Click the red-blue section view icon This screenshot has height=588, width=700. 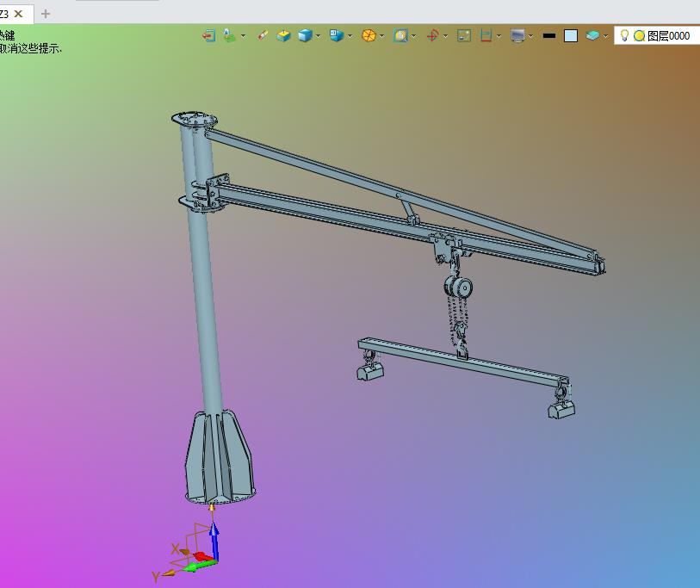(486, 35)
